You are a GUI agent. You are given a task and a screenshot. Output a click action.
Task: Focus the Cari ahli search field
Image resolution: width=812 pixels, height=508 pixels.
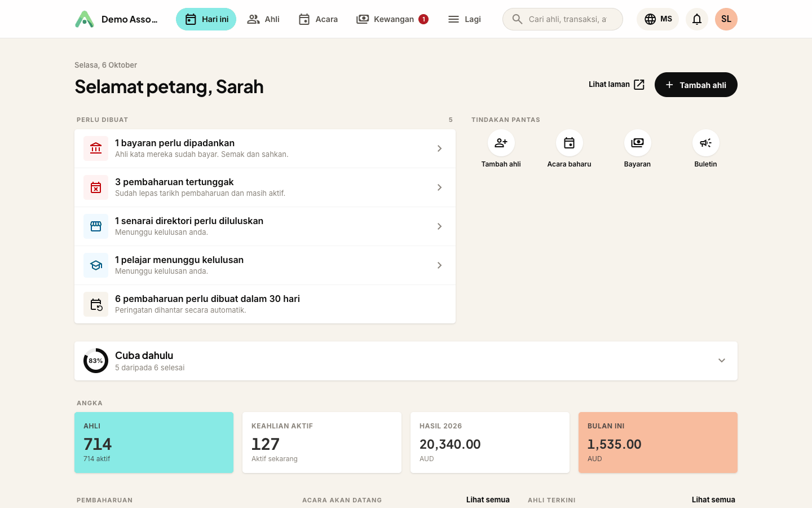563,19
